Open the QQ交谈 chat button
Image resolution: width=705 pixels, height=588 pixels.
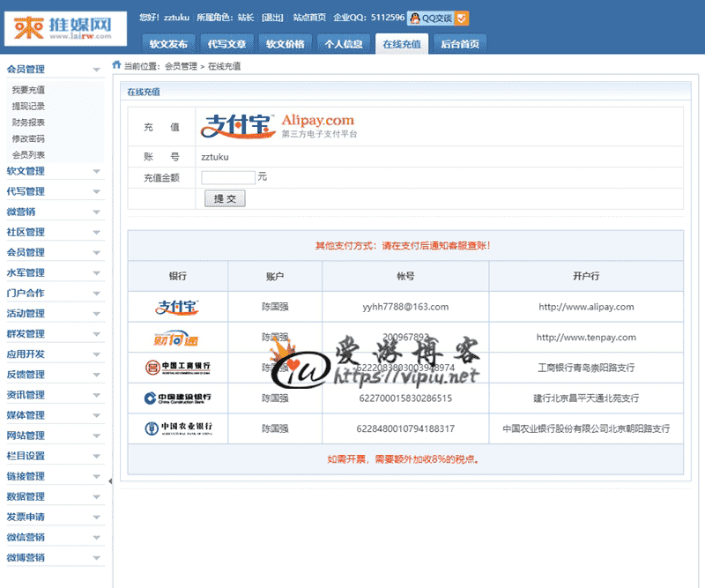(431, 18)
